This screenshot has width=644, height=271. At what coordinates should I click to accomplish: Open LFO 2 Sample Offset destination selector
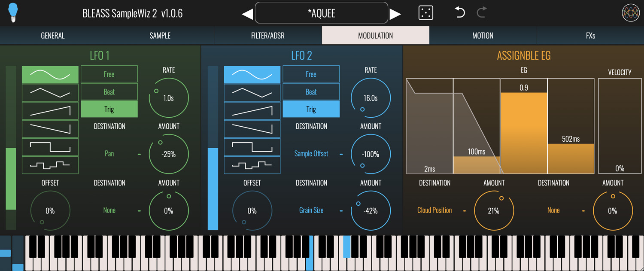(x=311, y=154)
